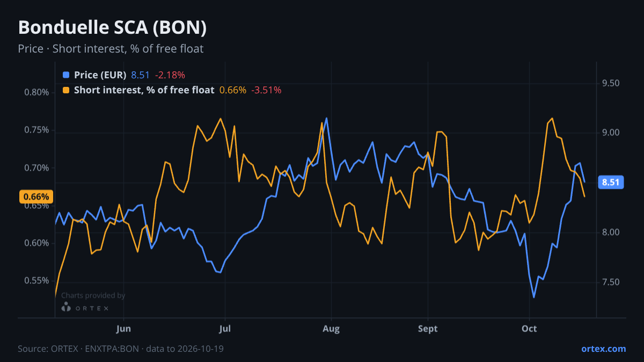The image size is (644, 362).
Task: Click the chart title Bonduelle SCA (BON)
Action: 112,28
